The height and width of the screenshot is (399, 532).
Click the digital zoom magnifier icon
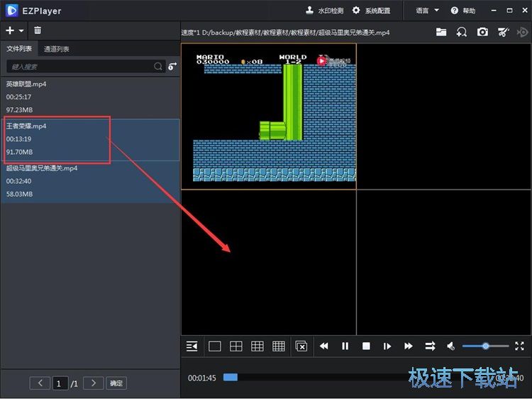click(462, 32)
